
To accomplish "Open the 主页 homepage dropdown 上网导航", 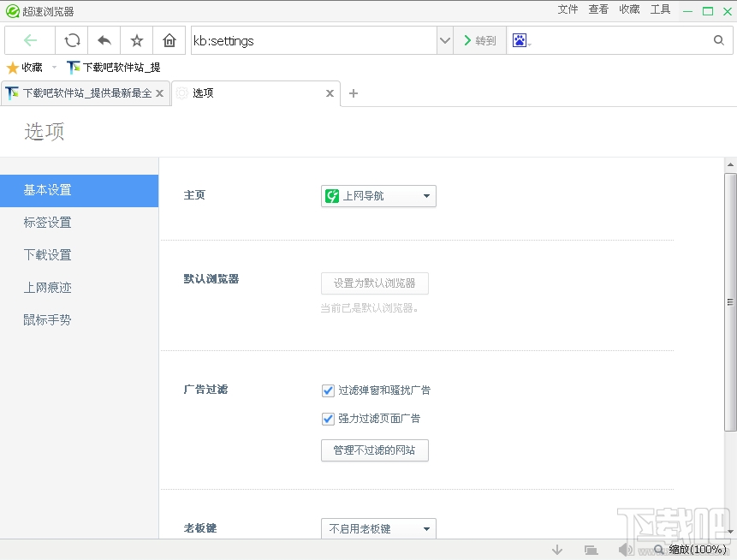I will [x=377, y=195].
